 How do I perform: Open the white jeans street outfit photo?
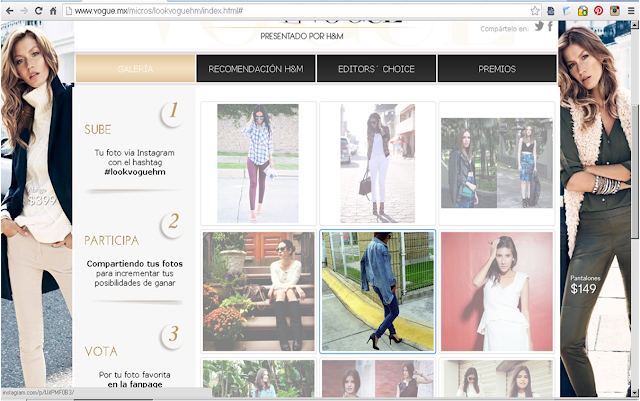[378, 163]
